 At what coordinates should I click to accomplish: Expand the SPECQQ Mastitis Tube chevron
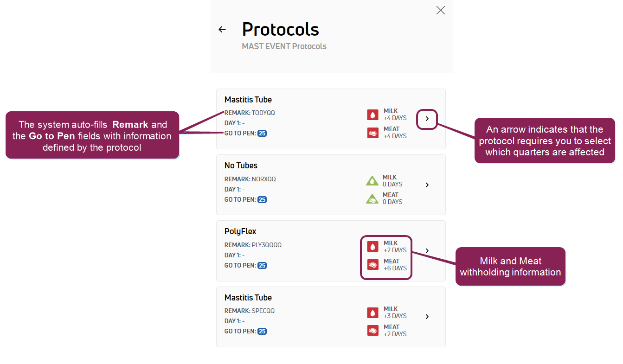(427, 317)
